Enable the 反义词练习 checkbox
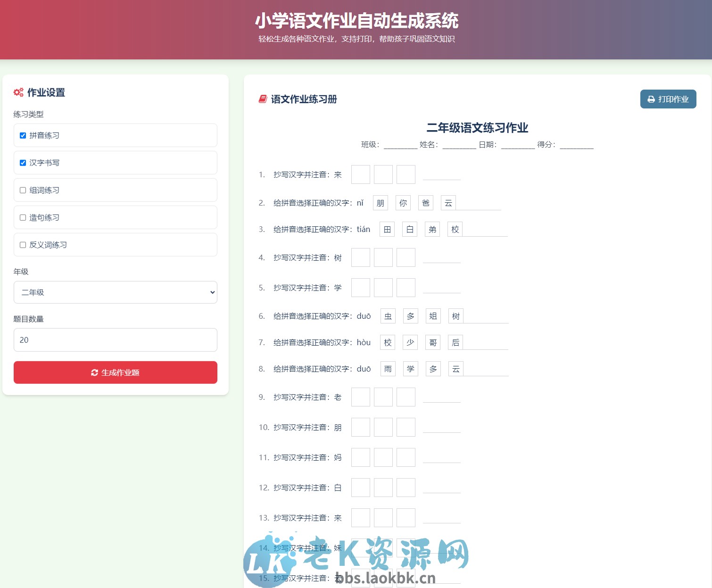This screenshot has width=712, height=588. (23, 245)
